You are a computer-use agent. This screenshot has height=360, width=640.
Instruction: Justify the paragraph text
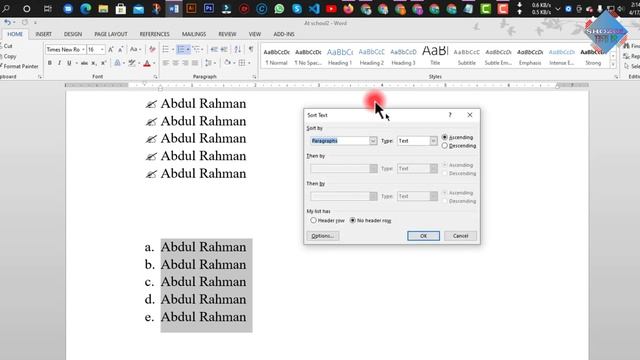click(x=195, y=63)
